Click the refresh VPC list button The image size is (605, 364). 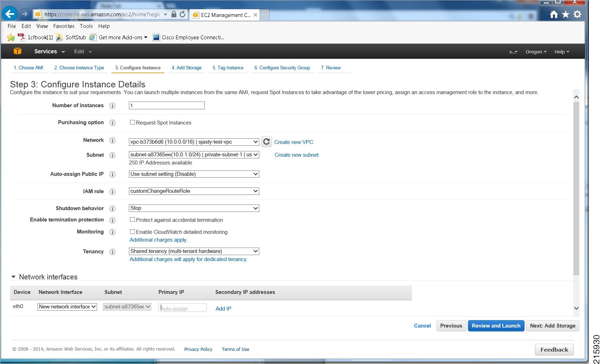click(x=266, y=142)
